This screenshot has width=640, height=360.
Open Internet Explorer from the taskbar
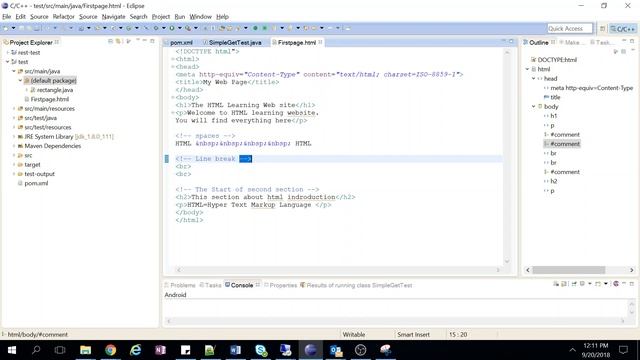pos(136,350)
